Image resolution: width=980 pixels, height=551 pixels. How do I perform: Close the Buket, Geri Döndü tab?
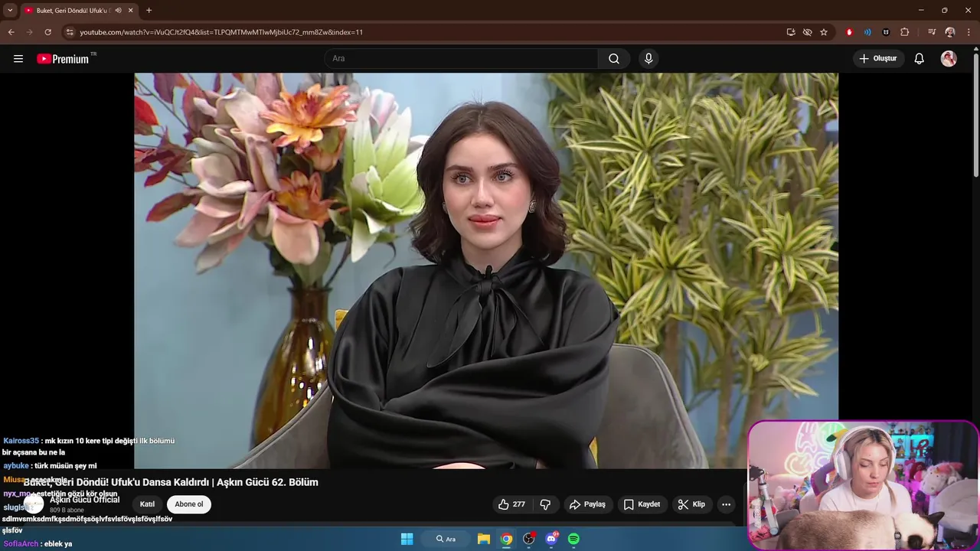coord(131,11)
